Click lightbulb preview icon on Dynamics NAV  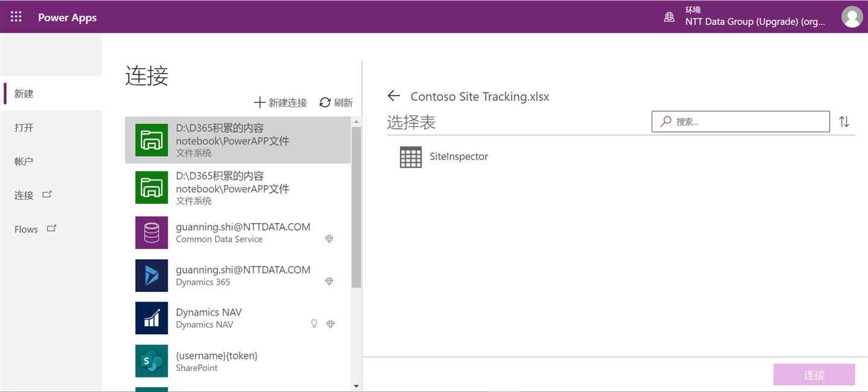(314, 324)
